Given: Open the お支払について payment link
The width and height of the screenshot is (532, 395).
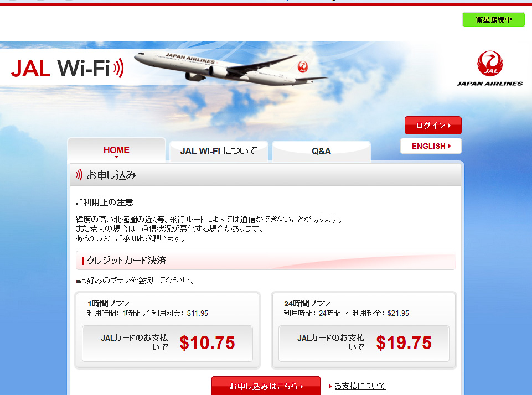Looking at the screenshot, I should 360,386.
